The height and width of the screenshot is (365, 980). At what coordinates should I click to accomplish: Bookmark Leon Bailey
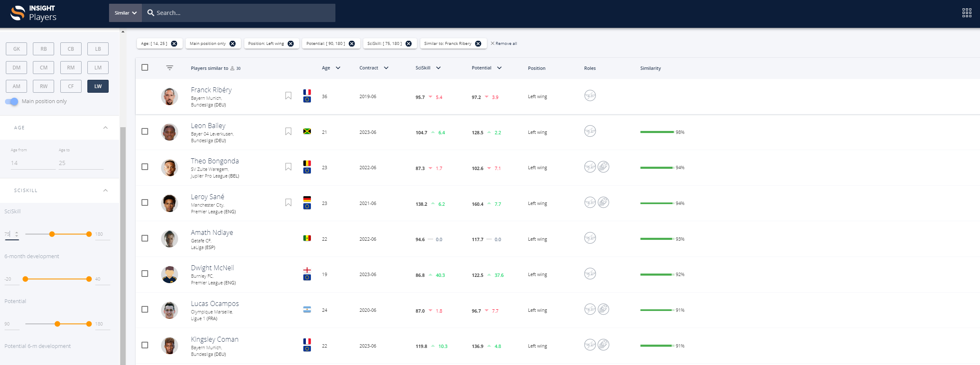click(x=288, y=132)
